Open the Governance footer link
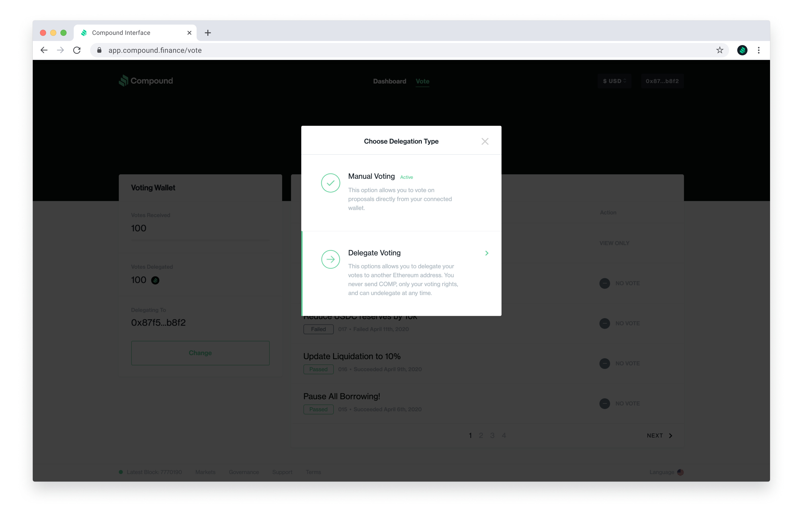Viewport: 812px width, 519px height. (x=244, y=472)
